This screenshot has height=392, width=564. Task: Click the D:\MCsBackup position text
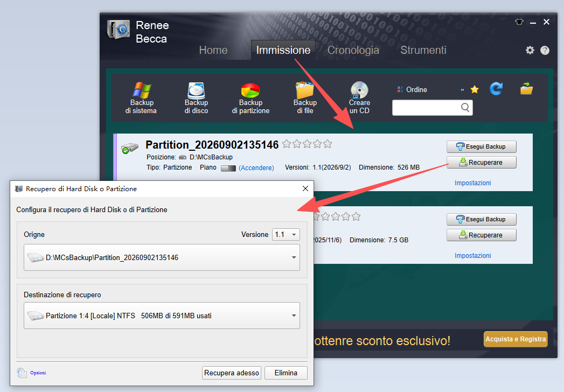coord(211,157)
